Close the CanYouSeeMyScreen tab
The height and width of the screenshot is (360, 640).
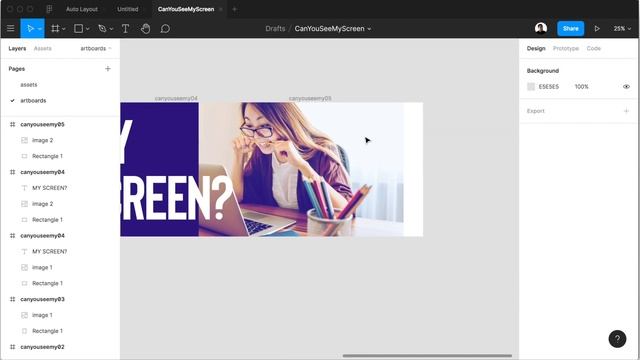click(x=221, y=9)
